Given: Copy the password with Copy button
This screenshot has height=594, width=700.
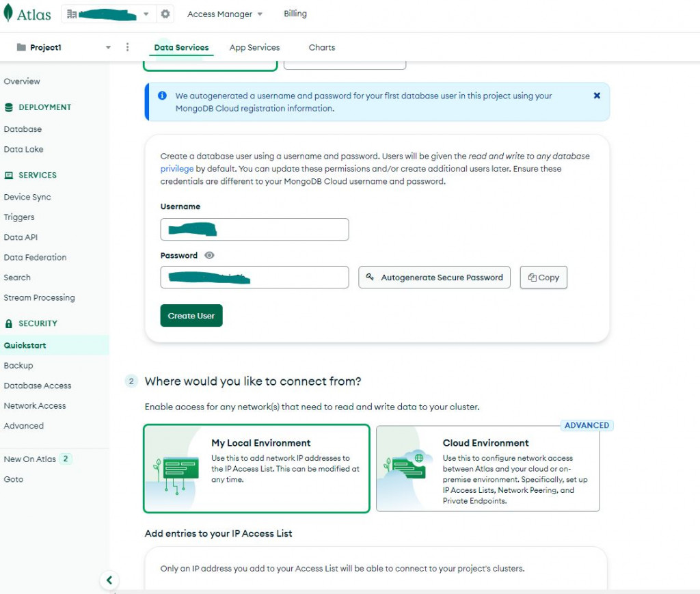Looking at the screenshot, I should pyautogui.click(x=543, y=277).
